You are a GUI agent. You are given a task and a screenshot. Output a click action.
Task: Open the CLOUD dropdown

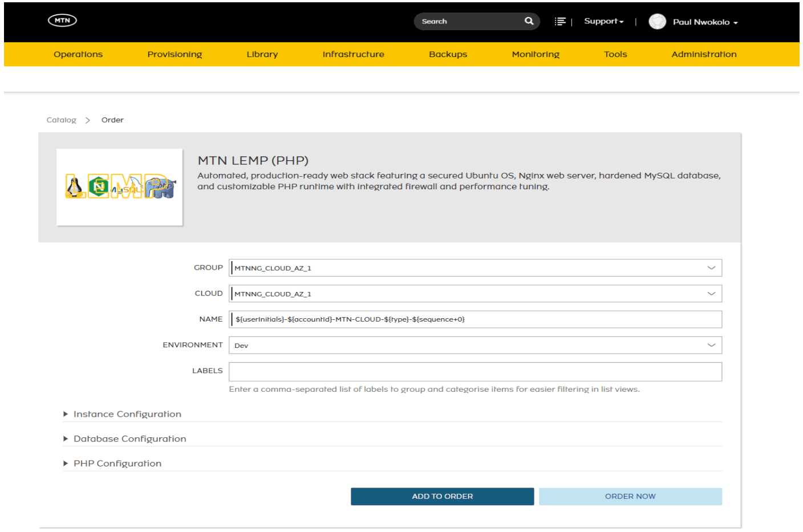point(475,294)
